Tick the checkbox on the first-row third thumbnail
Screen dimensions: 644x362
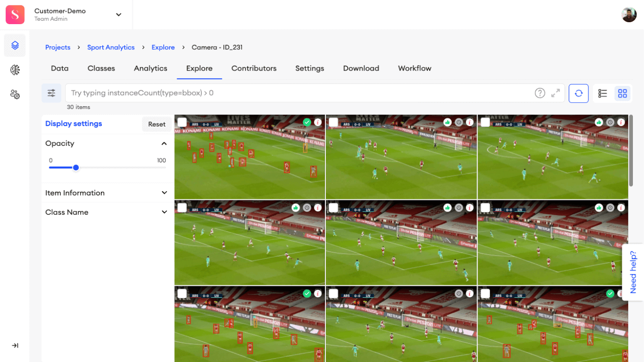[485, 122]
